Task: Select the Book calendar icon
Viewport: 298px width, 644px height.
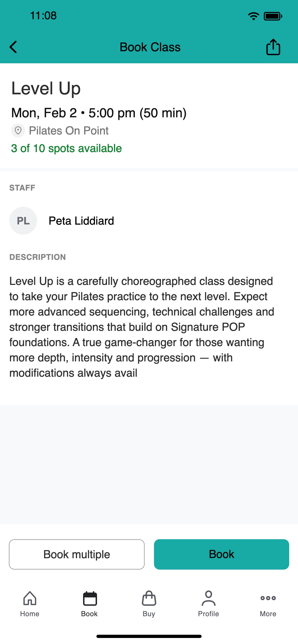Action: point(90,598)
